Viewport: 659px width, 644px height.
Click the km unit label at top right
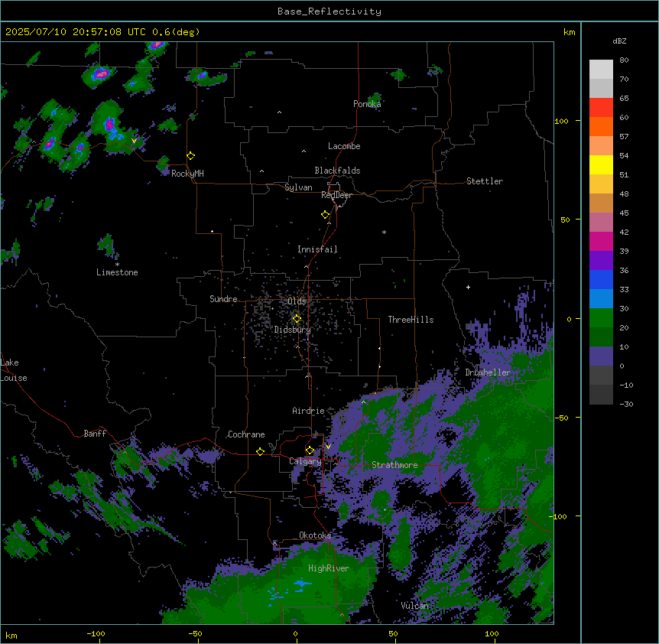click(569, 32)
